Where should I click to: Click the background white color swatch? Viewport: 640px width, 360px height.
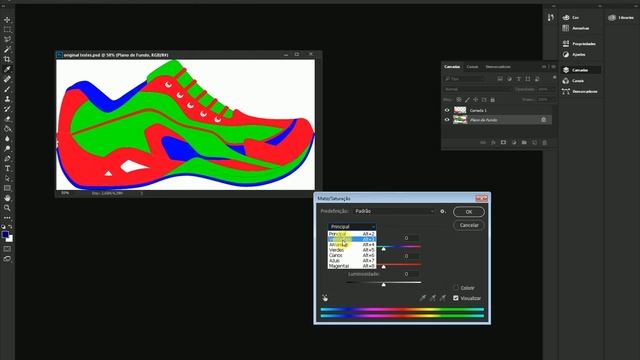(x=10, y=239)
